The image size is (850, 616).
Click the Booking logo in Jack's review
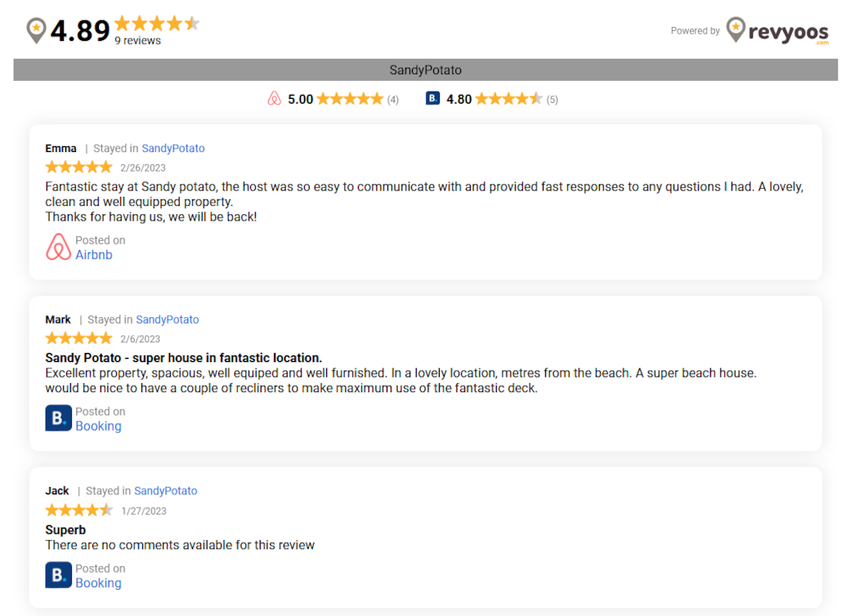[59, 575]
